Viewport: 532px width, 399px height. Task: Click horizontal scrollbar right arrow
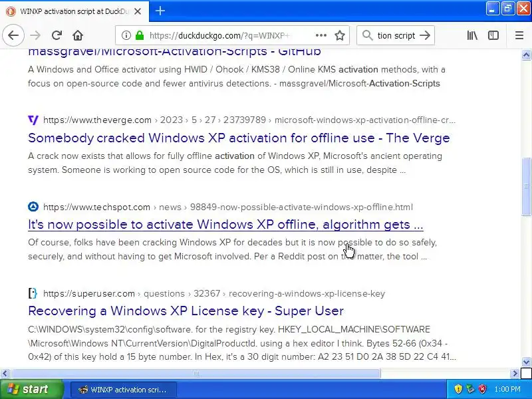click(515, 374)
